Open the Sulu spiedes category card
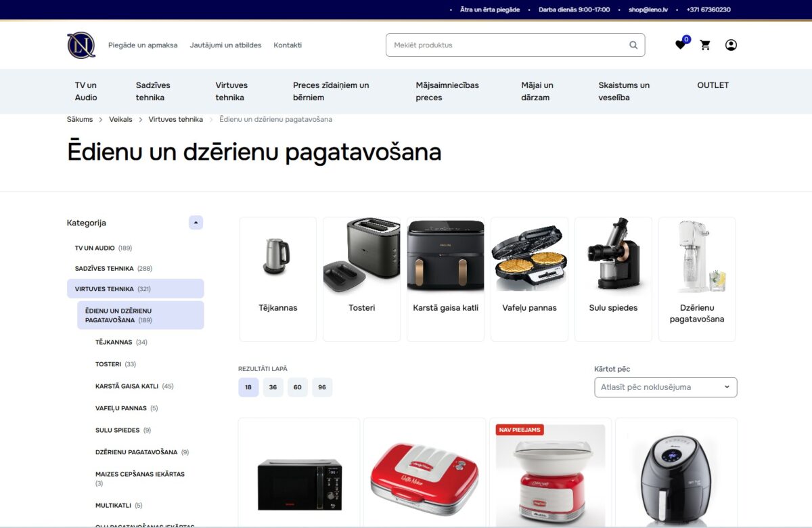This screenshot has width=812, height=528. coord(613,278)
